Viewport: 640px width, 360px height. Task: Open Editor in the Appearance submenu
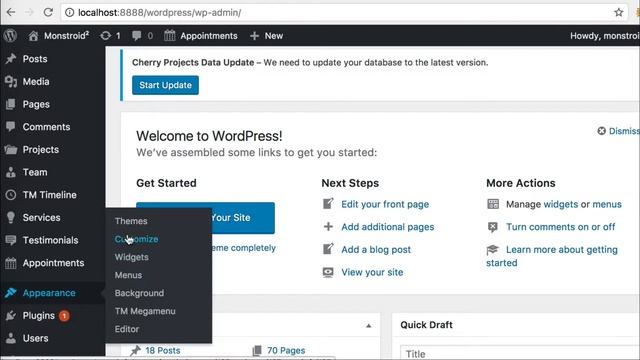127,329
